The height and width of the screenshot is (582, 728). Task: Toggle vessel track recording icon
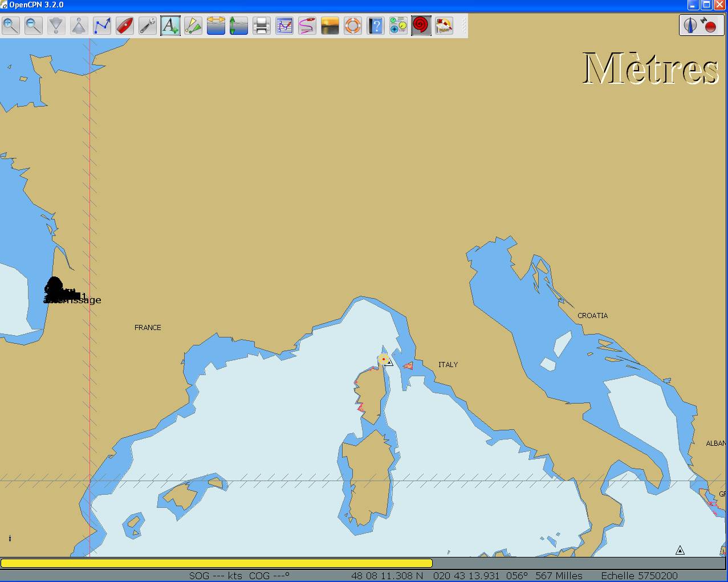tap(307, 26)
